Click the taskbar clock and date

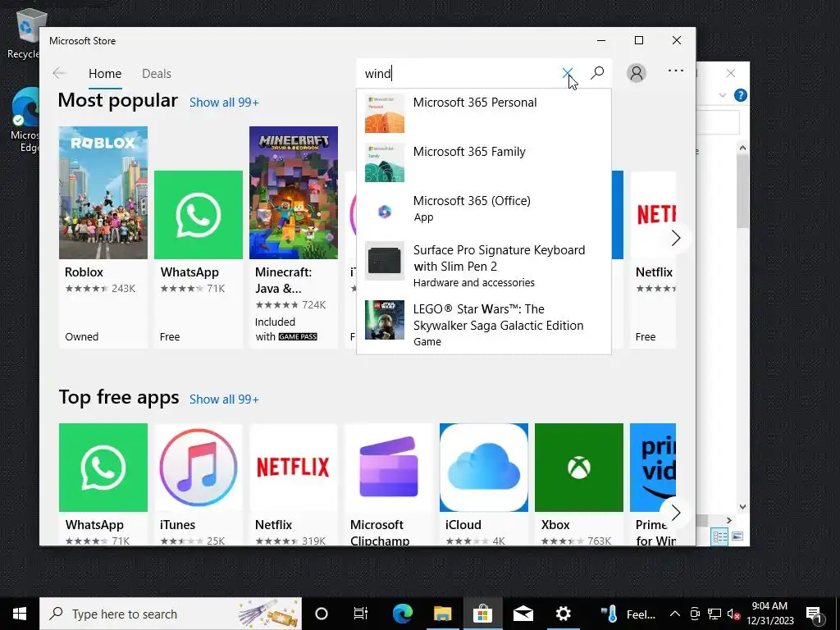point(769,614)
